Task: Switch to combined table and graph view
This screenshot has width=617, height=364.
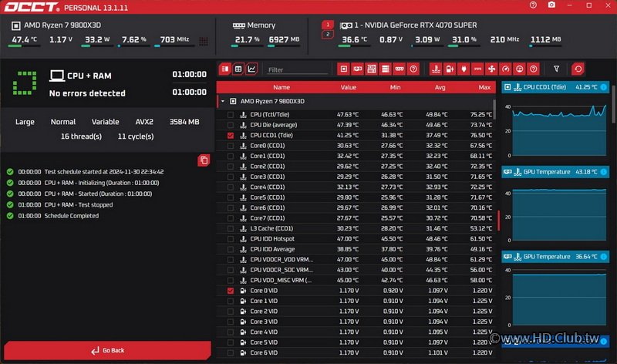Action: click(225, 69)
